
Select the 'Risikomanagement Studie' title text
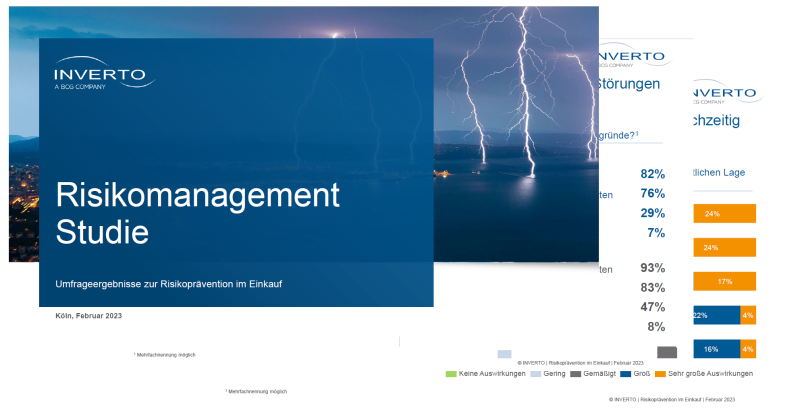[x=197, y=213]
